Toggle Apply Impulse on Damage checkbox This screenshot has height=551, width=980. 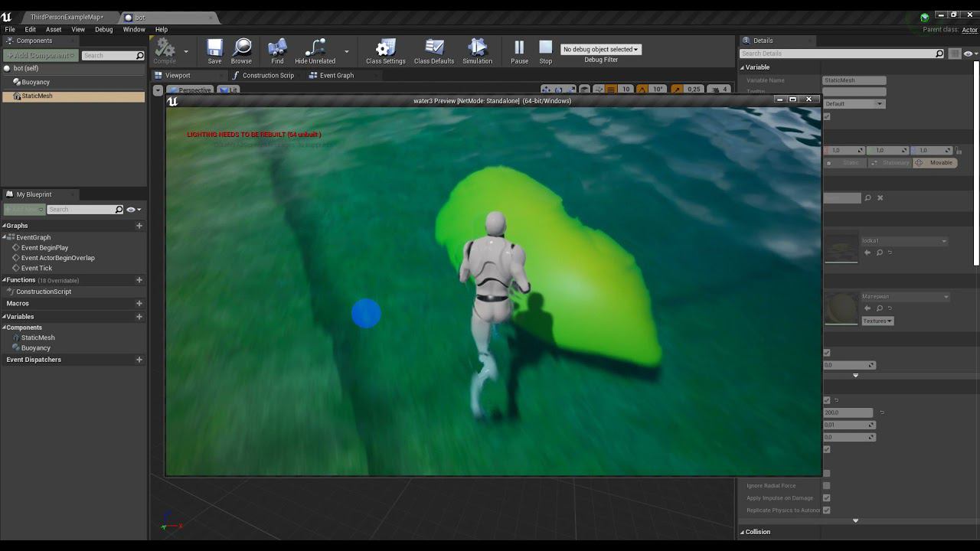[826, 498]
